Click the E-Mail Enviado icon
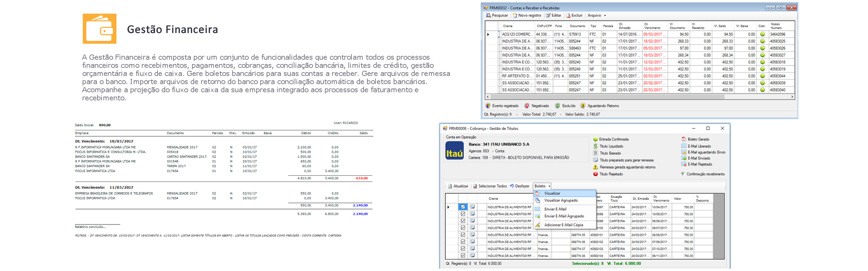This screenshot has width=868, height=271. coord(684,158)
